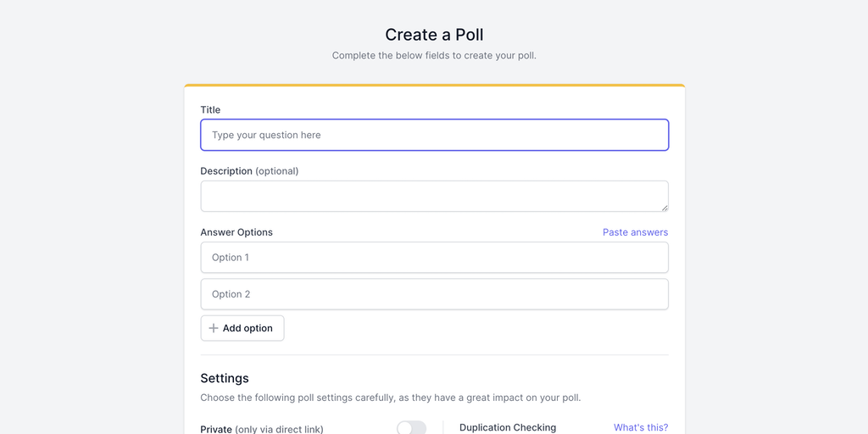Click the Description box resize handle
868x434 pixels.
click(x=664, y=207)
